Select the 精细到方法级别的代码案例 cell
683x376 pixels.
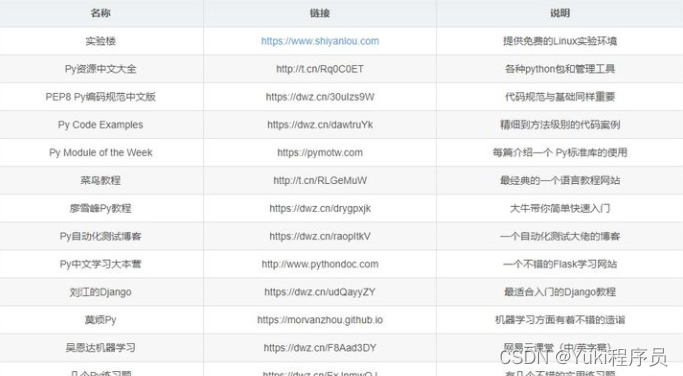click(x=560, y=125)
